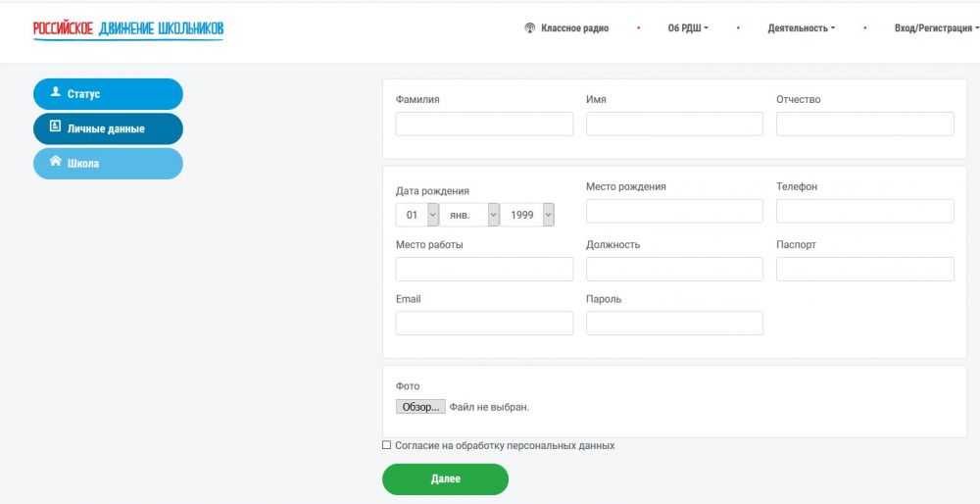
Task: Click the Файл не выбран. text
Action: (489, 407)
